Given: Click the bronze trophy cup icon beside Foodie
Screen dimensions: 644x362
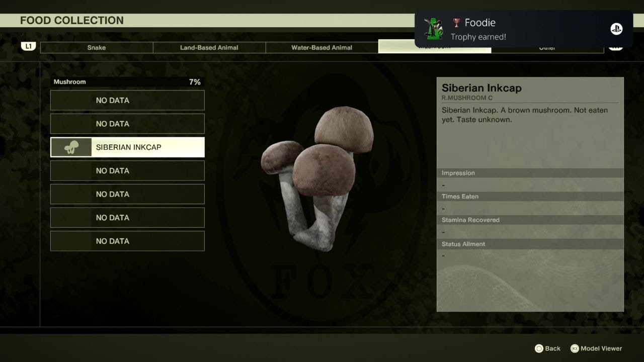Looking at the screenshot, I should click(456, 23).
